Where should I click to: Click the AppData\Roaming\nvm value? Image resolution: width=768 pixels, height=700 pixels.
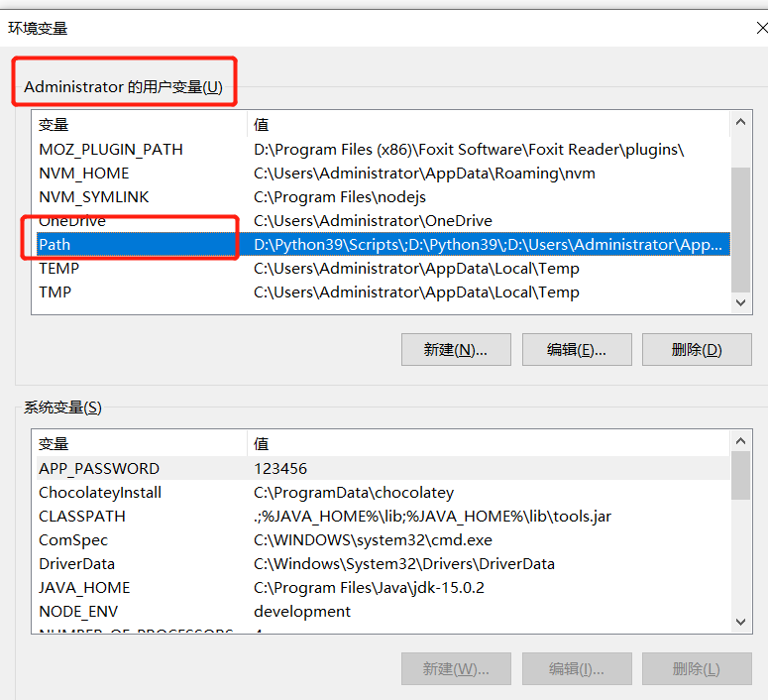pyautogui.click(x=424, y=174)
